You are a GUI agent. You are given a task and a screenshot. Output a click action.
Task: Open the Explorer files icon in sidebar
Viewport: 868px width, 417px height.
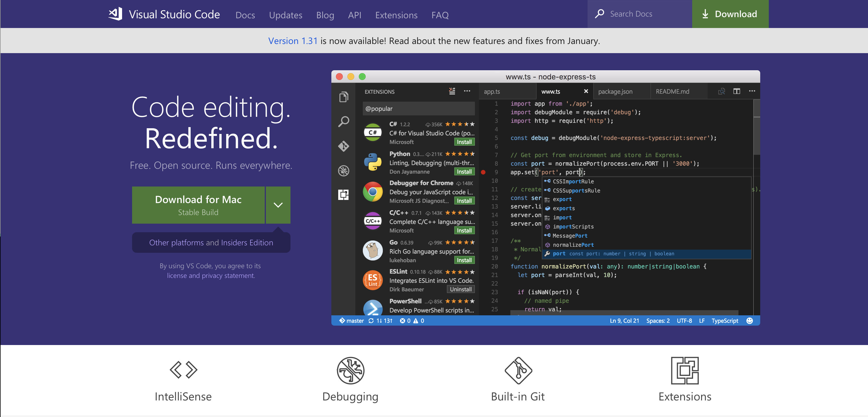tap(344, 97)
